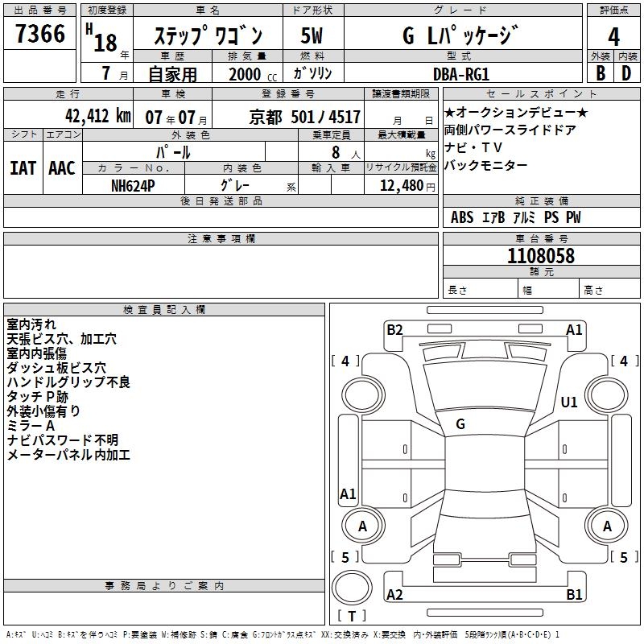Click the note ハンドルグリップ不良

click(x=68, y=382)
